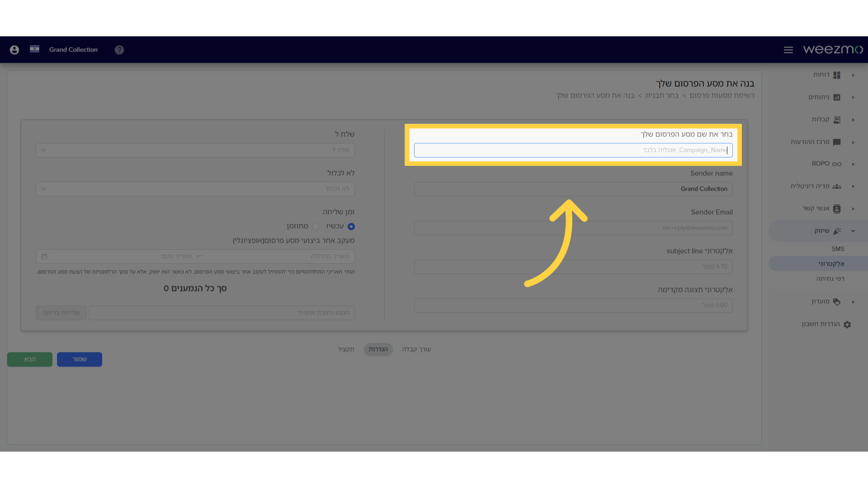Click the calendar icon in date range
This screenshot has width=868, height=488.
[44, 256]
